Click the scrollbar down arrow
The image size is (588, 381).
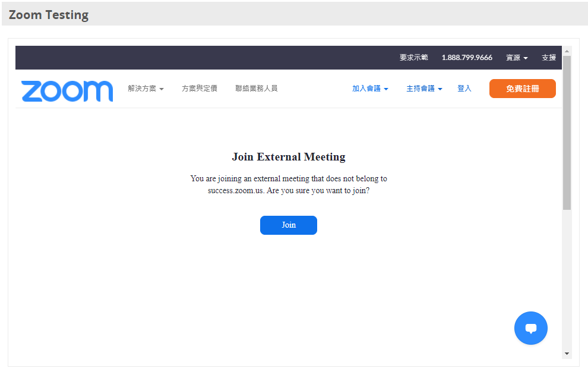(x=567, y=354)
